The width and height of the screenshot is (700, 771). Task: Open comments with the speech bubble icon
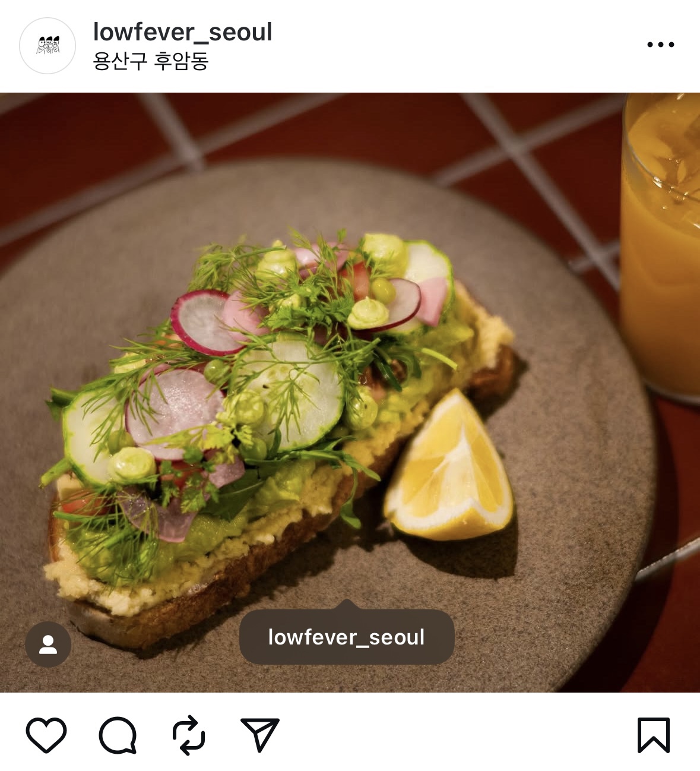click(x=118, y=735)
